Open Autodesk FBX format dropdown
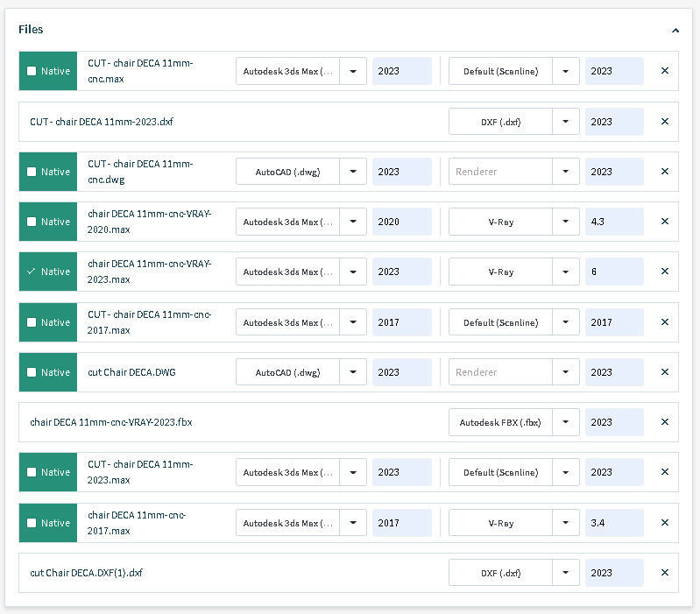Image resolution: width=700 pixels, height=614 pixels. tap(565, 422)
